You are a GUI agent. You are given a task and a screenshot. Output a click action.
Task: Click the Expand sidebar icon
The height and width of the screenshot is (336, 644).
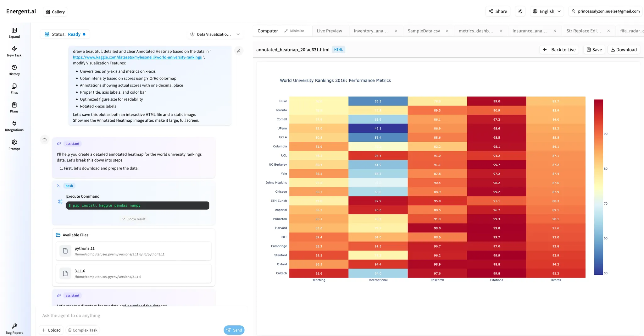[14, 33]
